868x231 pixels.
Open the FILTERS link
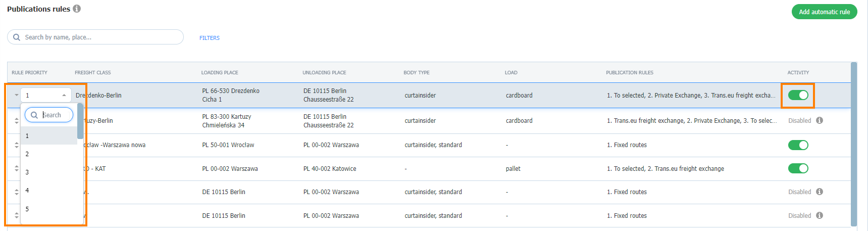click(210, 38)
